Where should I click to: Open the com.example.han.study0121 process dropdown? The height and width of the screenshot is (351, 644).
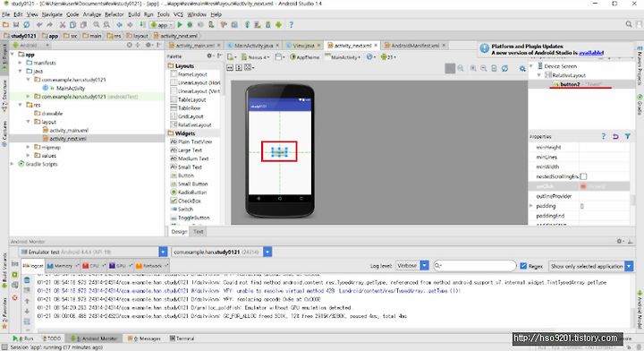(222, 252)
